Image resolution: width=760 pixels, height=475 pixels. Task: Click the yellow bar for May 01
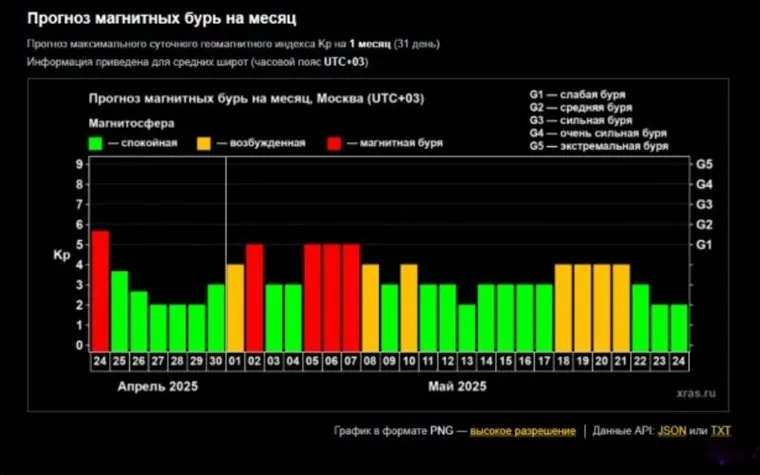point(235,306)
